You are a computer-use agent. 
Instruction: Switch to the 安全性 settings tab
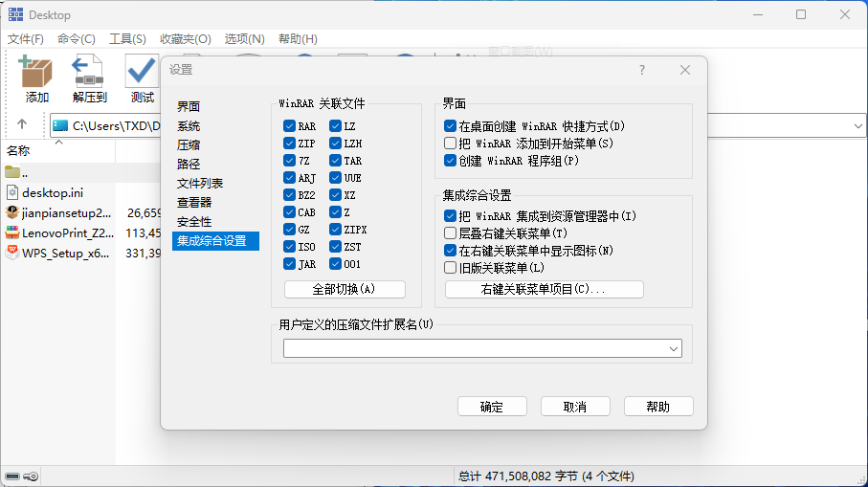194,221
